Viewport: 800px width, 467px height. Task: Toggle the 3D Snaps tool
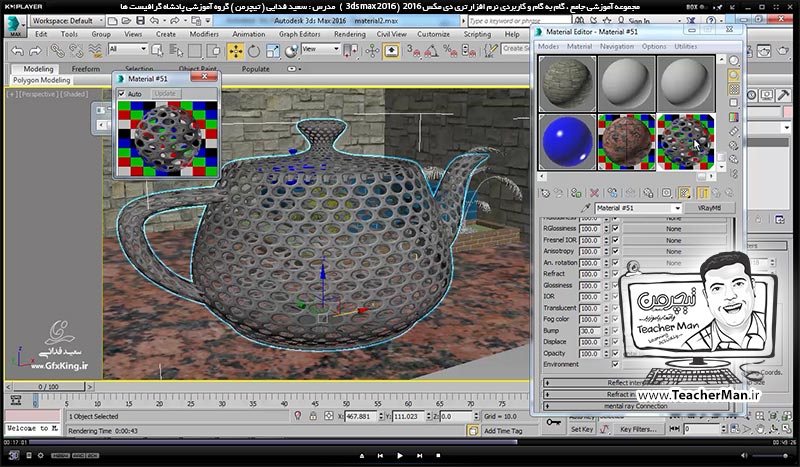point(413,51)
